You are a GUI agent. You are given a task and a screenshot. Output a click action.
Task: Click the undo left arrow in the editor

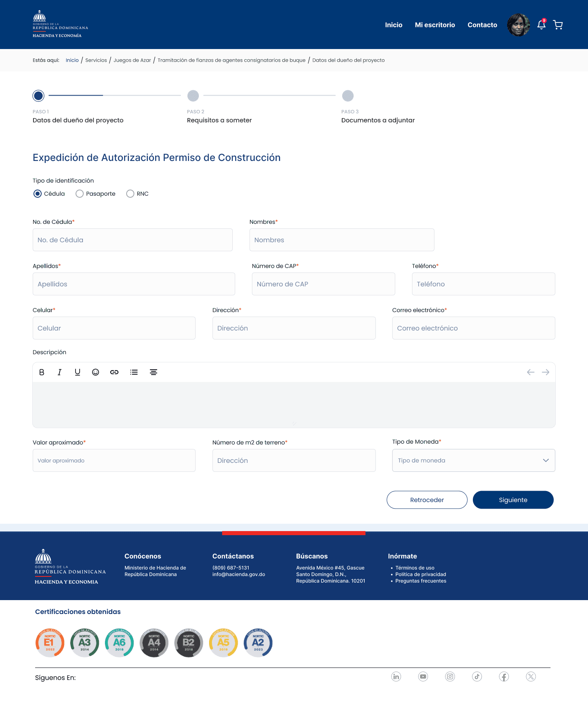531,372
